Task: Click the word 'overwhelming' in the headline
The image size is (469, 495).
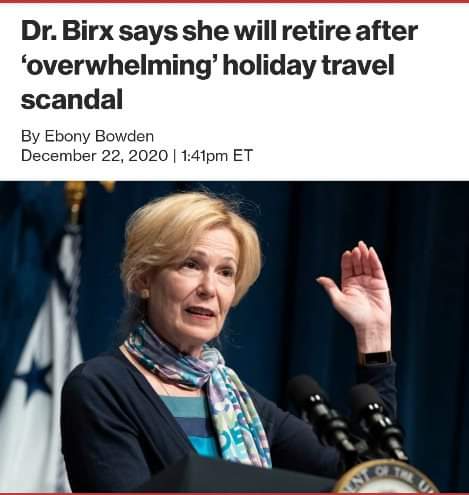Action: [120, 65]
